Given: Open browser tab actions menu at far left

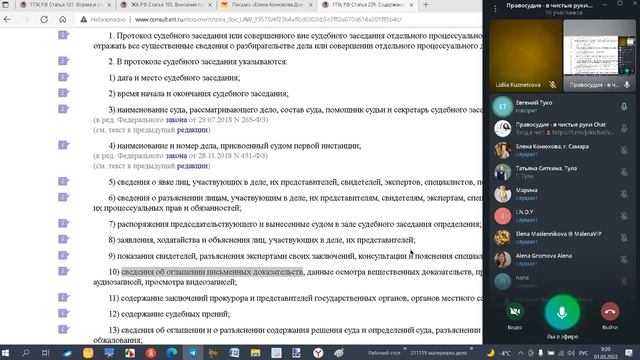Looking at the screenshot, I should coord(6,5).
